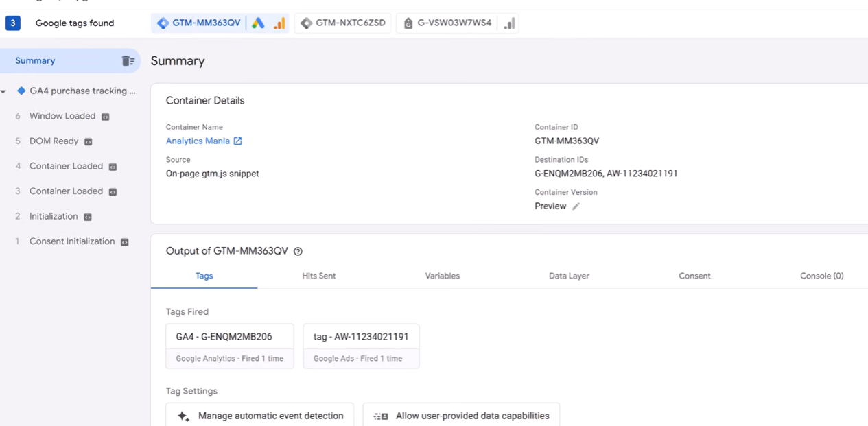
Task: Click the API call icon beside DOM Ready
Action: tap(88, 141)
